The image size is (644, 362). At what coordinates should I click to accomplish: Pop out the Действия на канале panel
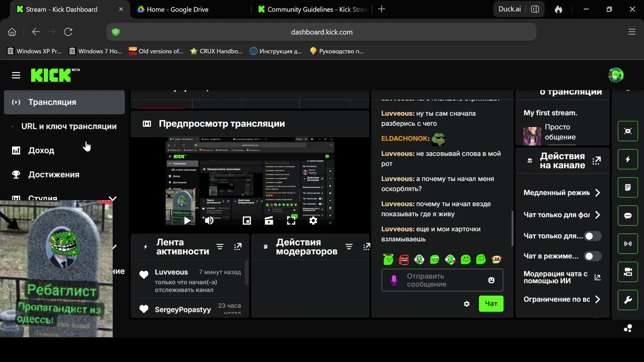(597, 161)
